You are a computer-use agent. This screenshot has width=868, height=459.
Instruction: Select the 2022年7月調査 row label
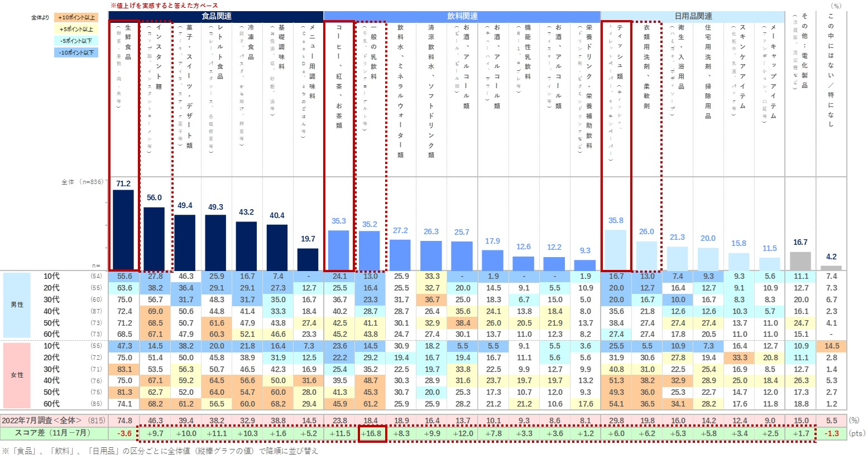[x=42, y=421]
